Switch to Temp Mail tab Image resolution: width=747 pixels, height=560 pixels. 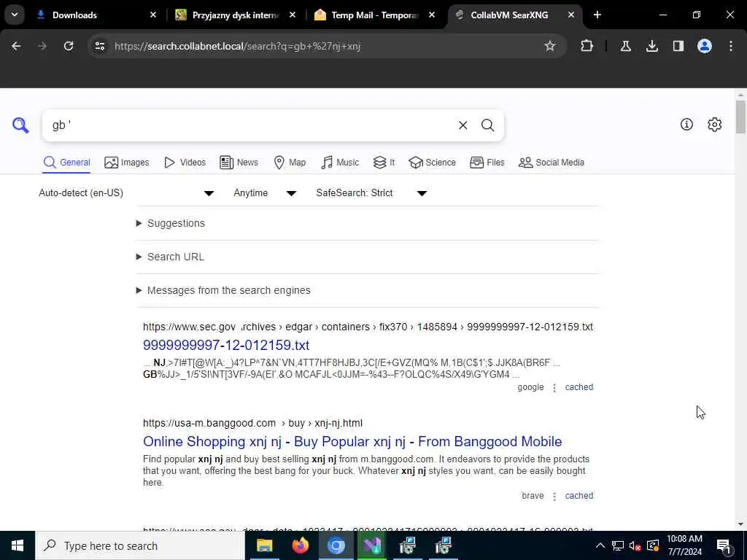coord(368,15)
